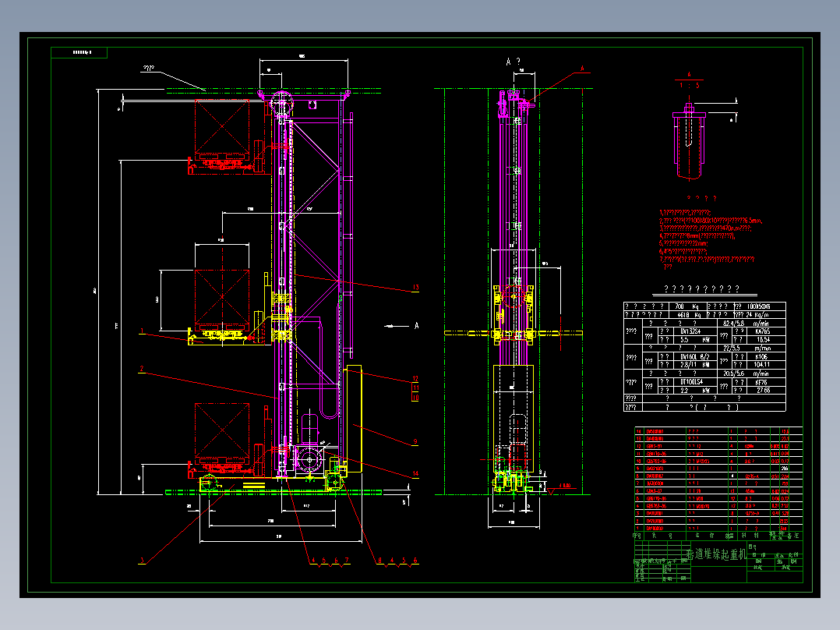Click the '2.8/11 KW' power cell

[694, 365]
